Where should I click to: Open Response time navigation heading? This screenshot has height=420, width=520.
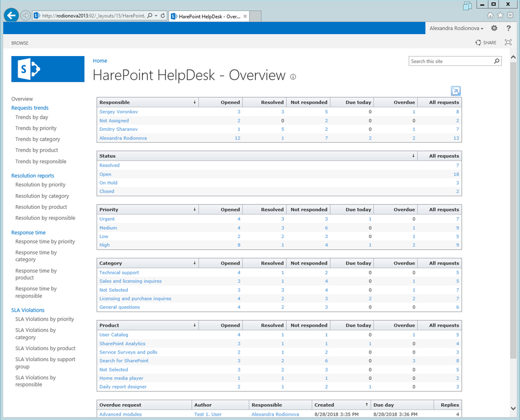[28, 233]
